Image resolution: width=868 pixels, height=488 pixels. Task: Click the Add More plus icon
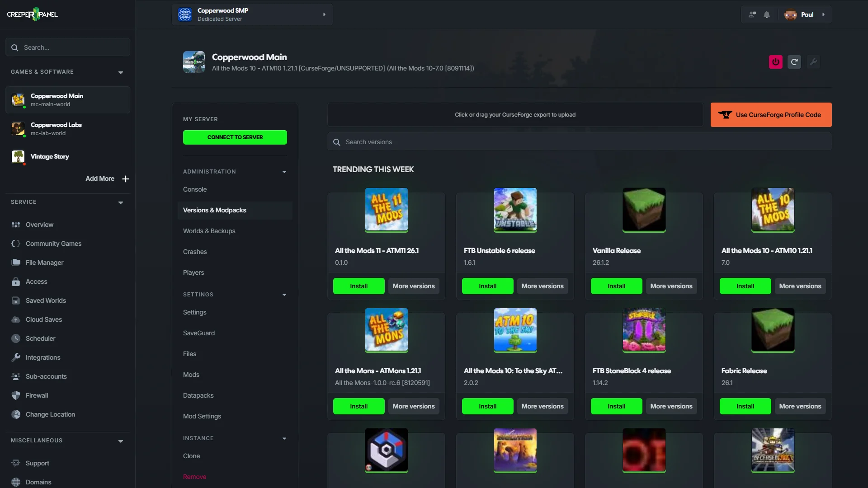tap(126, 179)
